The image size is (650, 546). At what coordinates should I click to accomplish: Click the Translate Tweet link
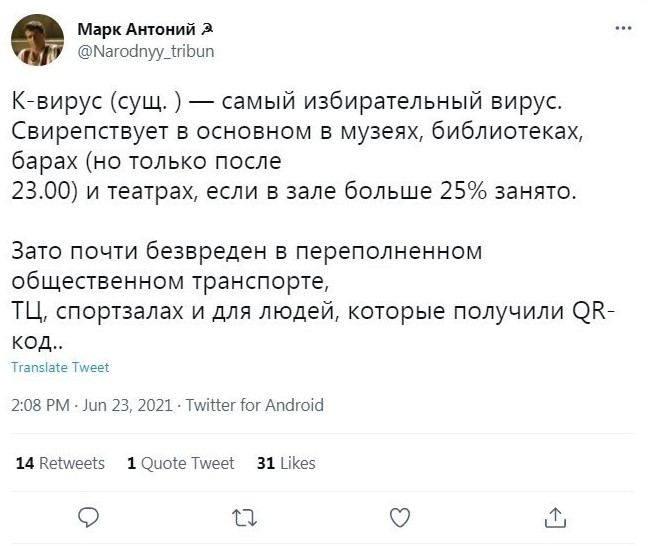pyautogui.click(x=60, y=367)
